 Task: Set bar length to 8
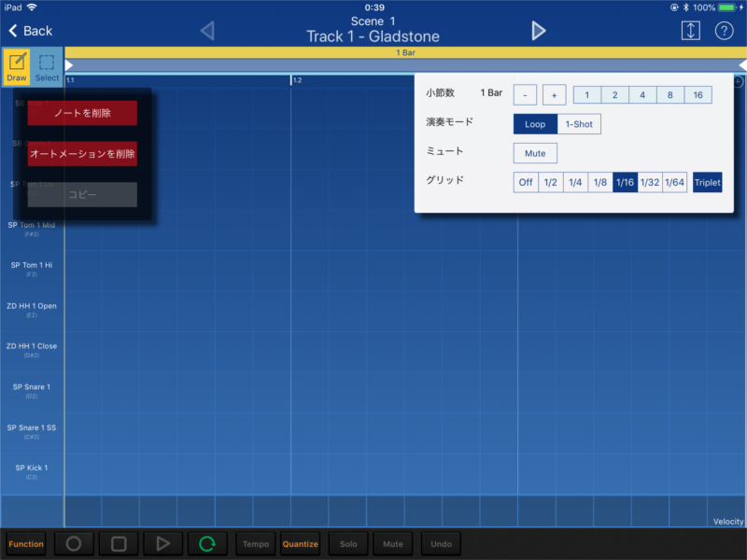pos(669,95)
